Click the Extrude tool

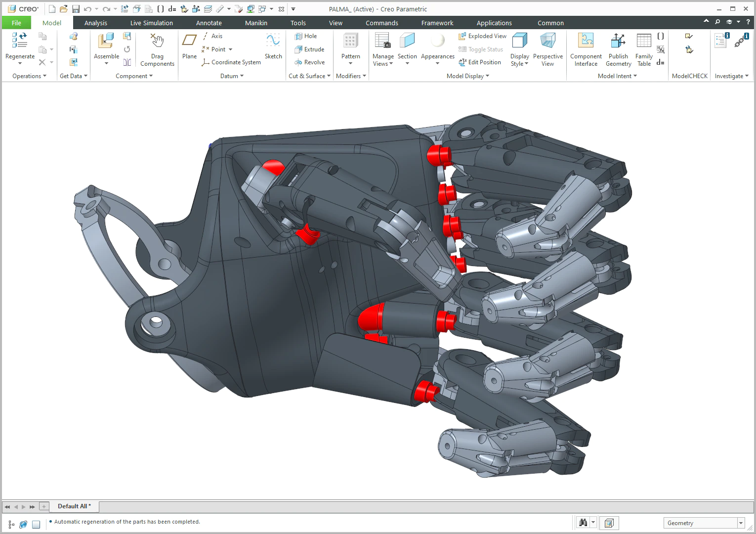pos(309,49)
